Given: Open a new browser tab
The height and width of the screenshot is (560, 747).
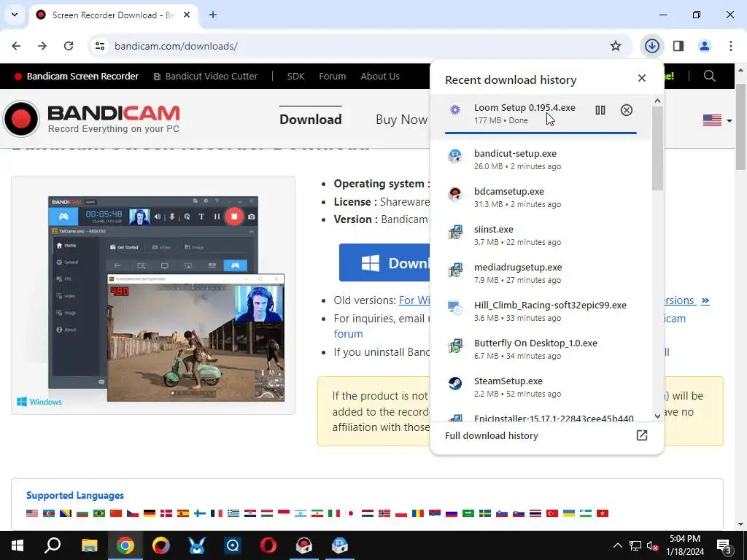Looking at the screenshot, I should click(x=212, y=15).
